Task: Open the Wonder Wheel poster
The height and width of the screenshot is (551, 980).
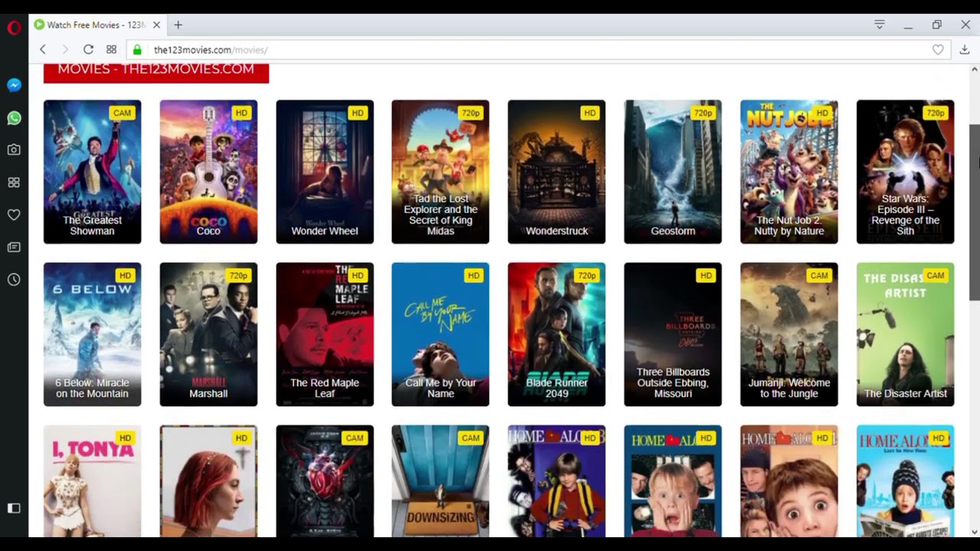Action: [325, 171]
